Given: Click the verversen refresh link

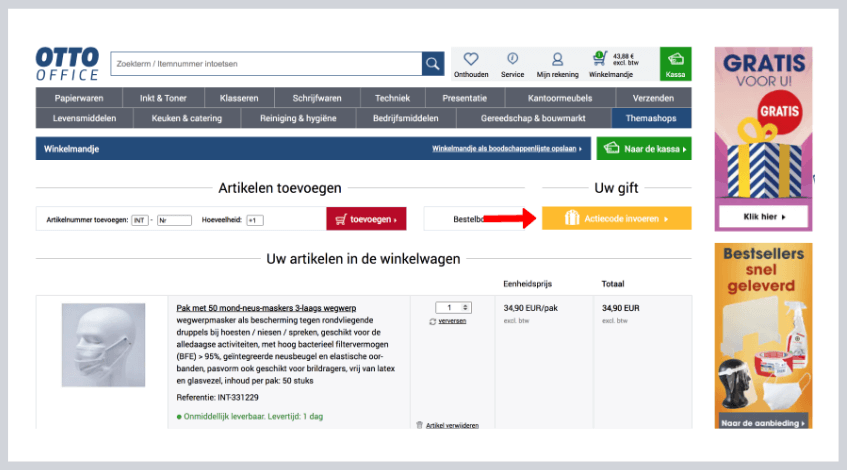Looking at the screenshot, I should [452, 321].
